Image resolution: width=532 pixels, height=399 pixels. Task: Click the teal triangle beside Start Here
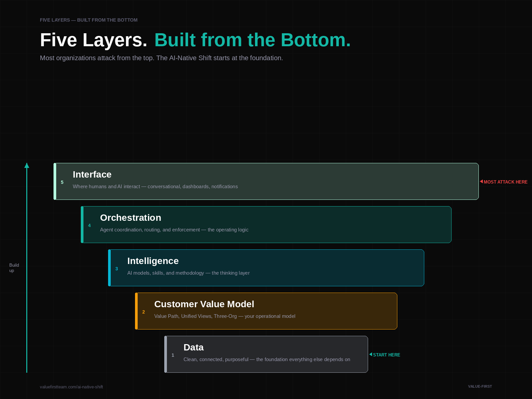pos(371,354)
